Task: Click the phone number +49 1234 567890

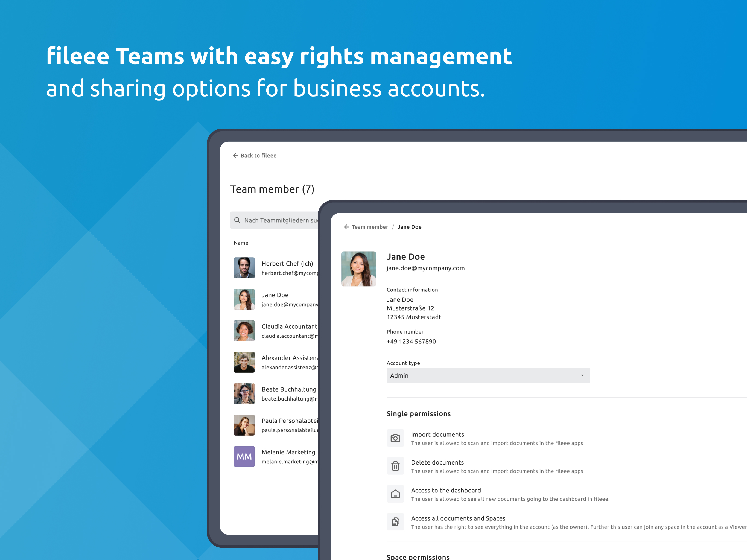Action: click(x=411, y=342)
